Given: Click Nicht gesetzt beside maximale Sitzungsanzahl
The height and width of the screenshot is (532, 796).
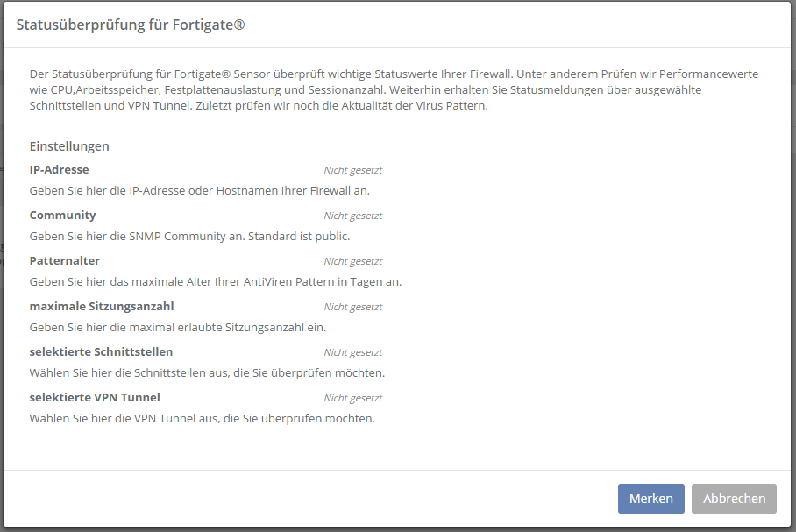Looking at the screenshot, I should [353, 306].
